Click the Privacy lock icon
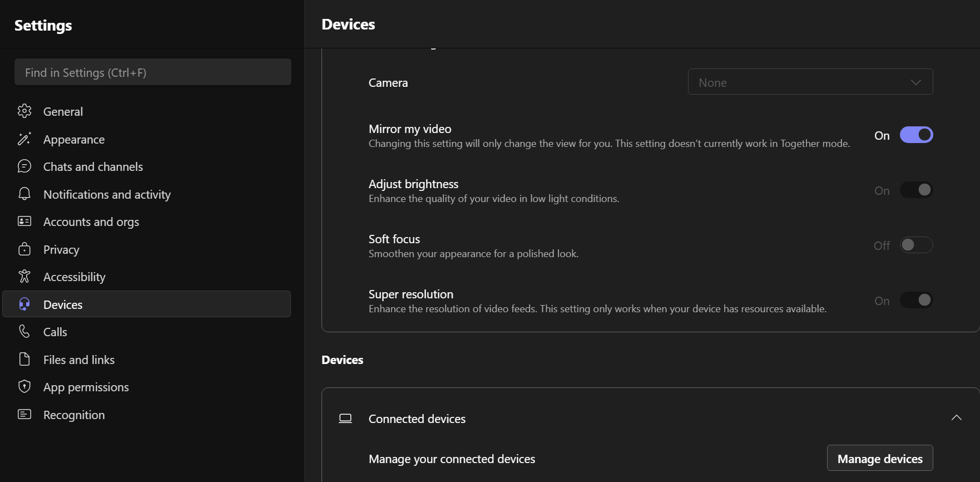 click(24, 249)
